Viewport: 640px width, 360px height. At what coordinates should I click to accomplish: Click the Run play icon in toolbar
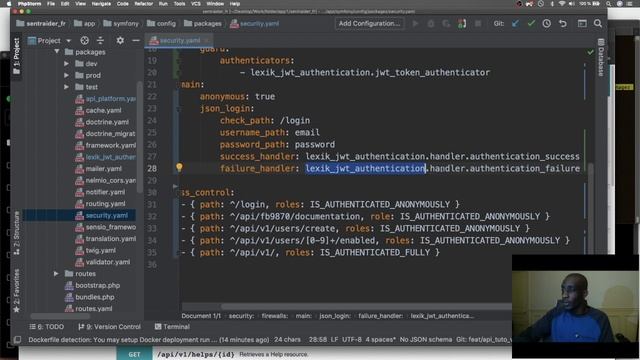pyautogui.click(x=416, y=24)
